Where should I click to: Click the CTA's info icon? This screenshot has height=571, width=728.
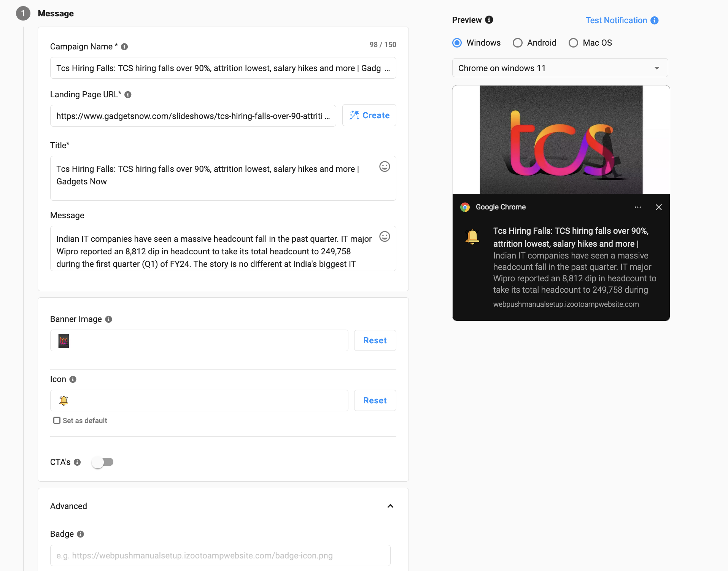click(x=77, y=462)
